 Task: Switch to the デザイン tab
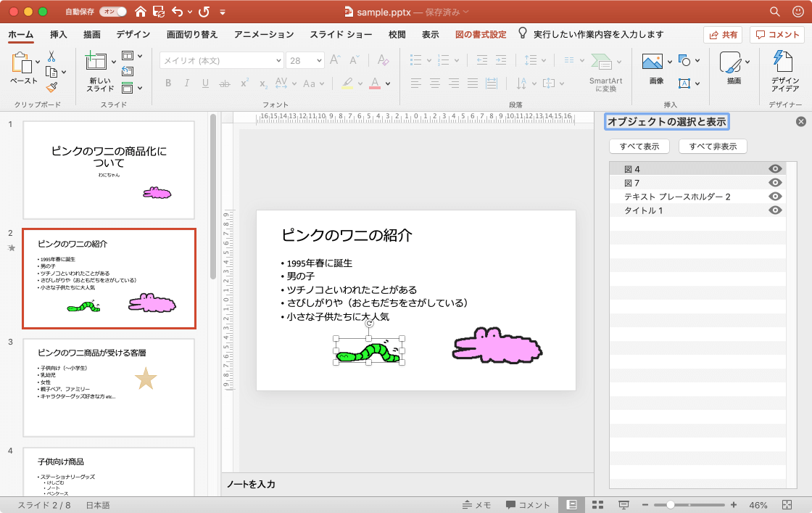tap(133, 34)
